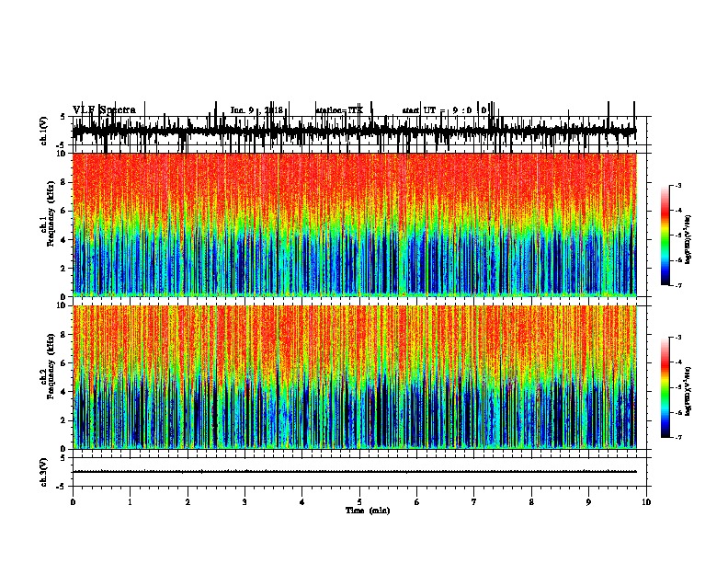Click time axis tick label '7'

(x=474, y=502)
